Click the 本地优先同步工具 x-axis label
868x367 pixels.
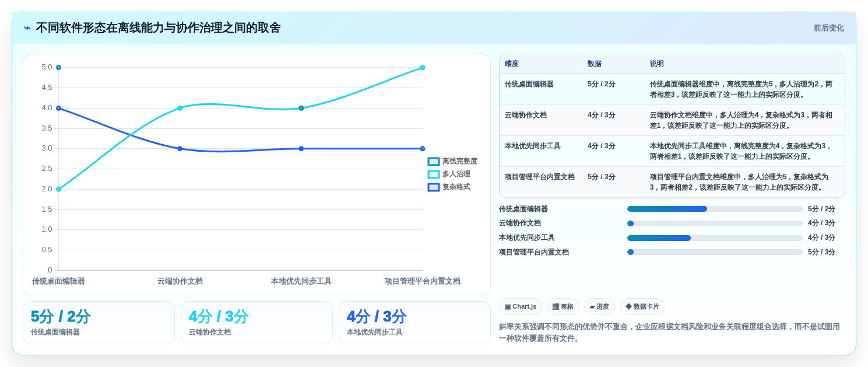pos(301,281)
